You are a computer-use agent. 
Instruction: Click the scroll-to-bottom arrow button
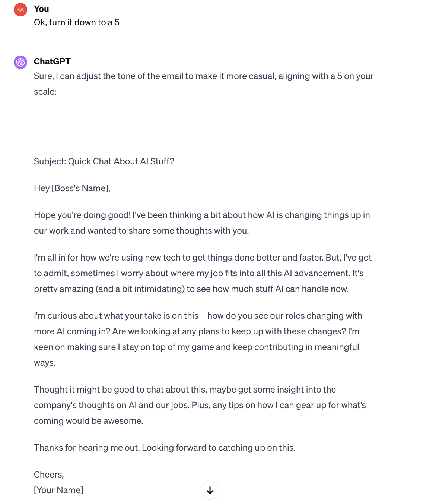coord(210,490)
